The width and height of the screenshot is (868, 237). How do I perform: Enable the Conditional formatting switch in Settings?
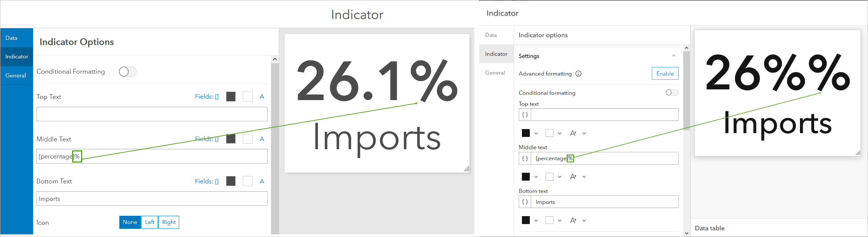coord(672,93)
